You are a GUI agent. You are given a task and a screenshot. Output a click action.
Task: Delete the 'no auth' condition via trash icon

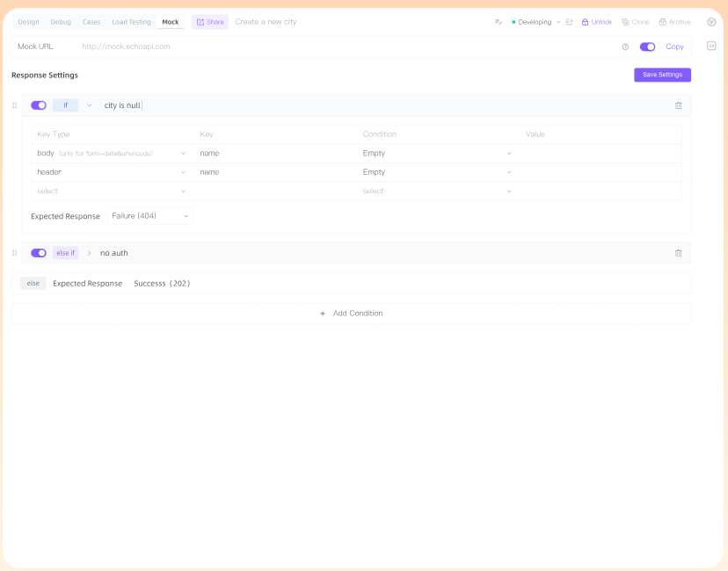click(678, 253)
